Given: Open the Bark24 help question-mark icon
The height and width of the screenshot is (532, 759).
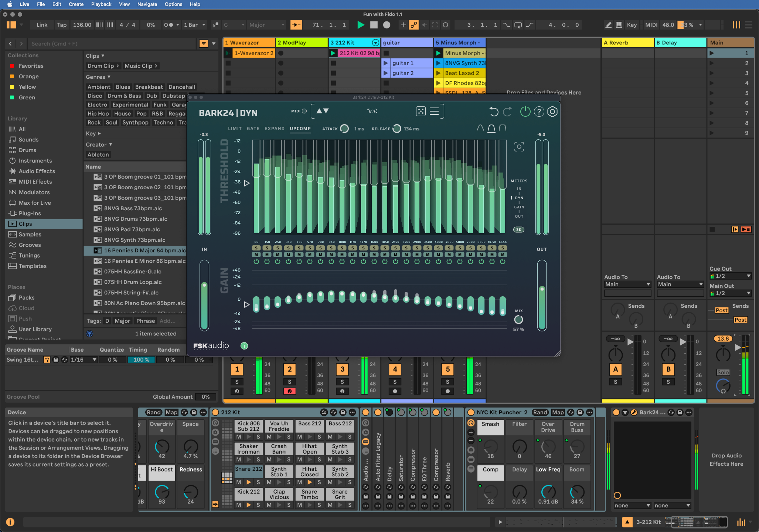Looking at the screenshot, I should click(539, 112).
